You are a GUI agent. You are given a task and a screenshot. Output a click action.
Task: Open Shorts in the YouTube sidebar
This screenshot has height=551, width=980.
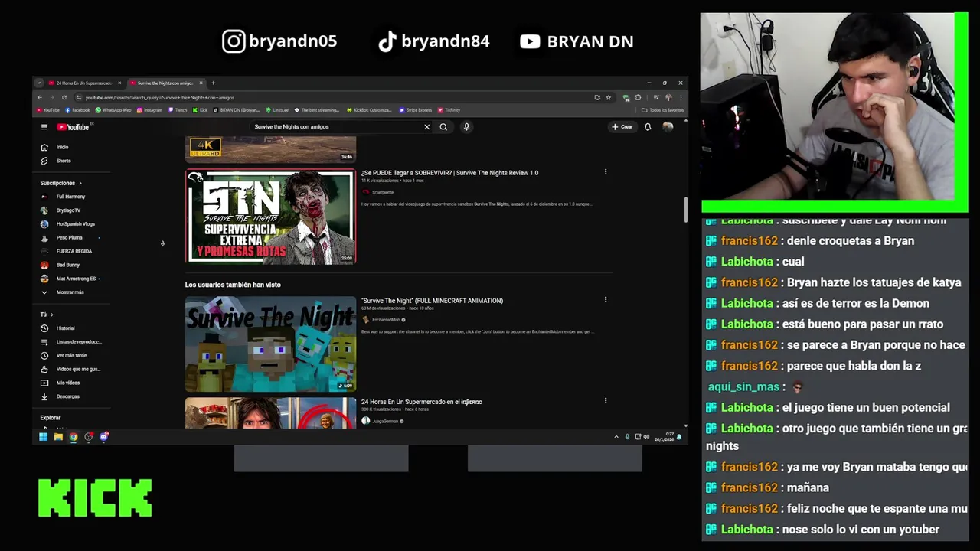[x=56, y=161]
